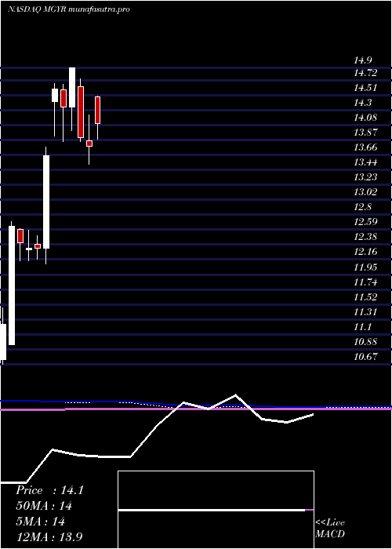This screenshot has width=392, height=549.
Task: Select the 12.38 price axis label
Action: tap(365, 237)
